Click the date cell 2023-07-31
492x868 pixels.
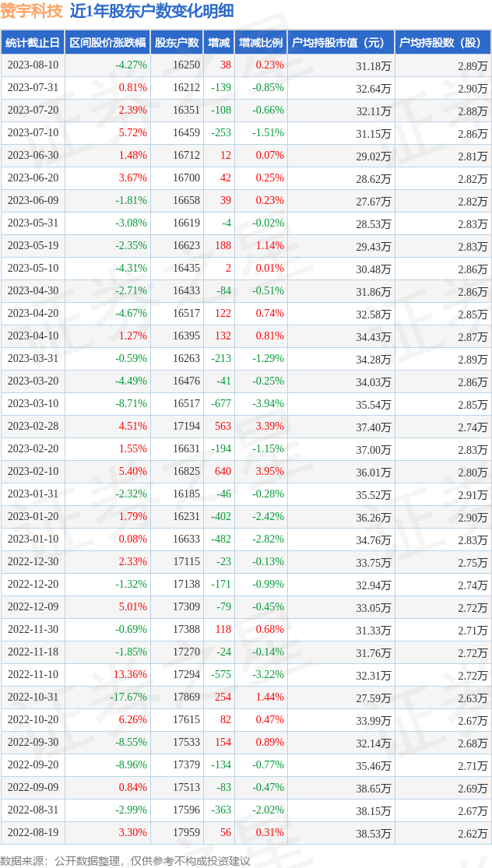(33, 87)
